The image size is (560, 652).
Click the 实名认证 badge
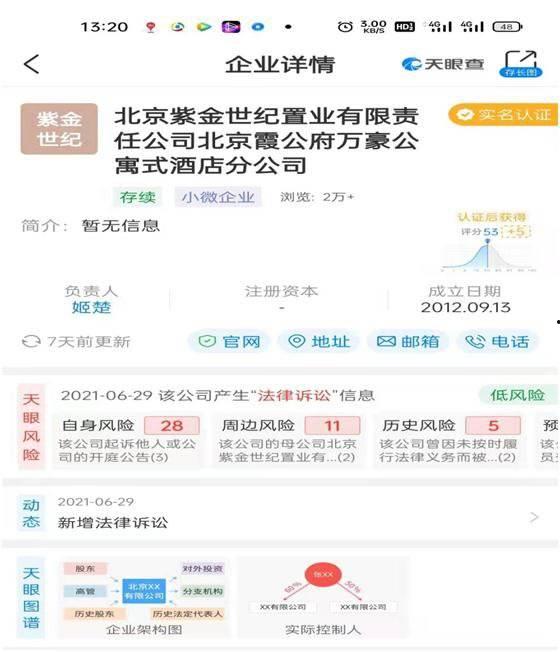click(x=503, y=114)
